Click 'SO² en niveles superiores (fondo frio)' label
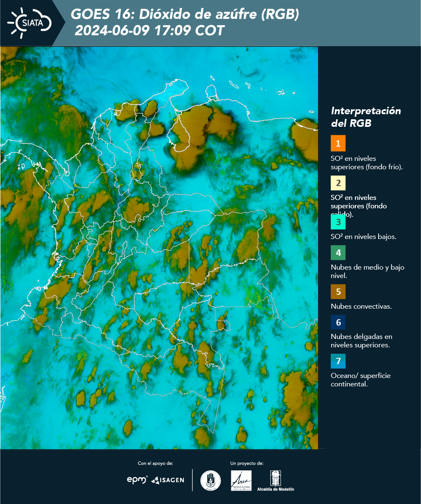 click(367, 163)
